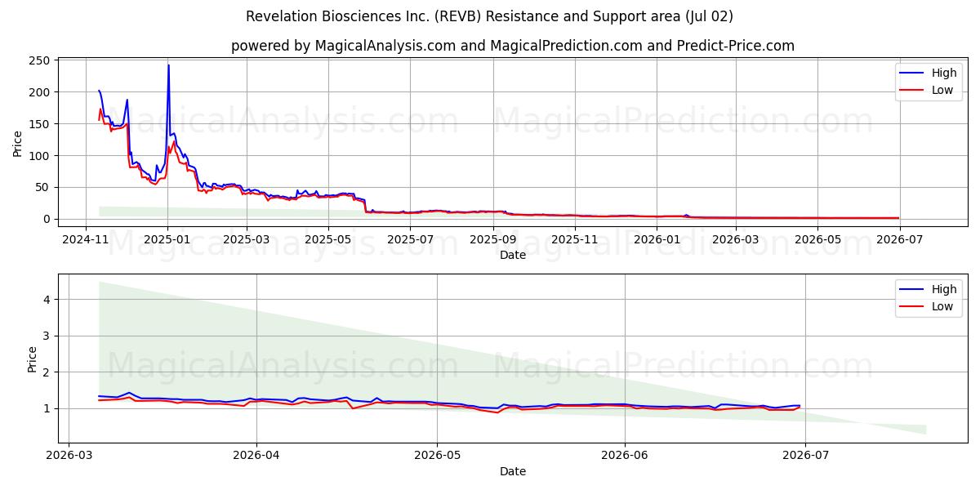This screenshot has height=490, width=980.
Task: Click the '50' y-axis tick label
Action: click(44, 187)
